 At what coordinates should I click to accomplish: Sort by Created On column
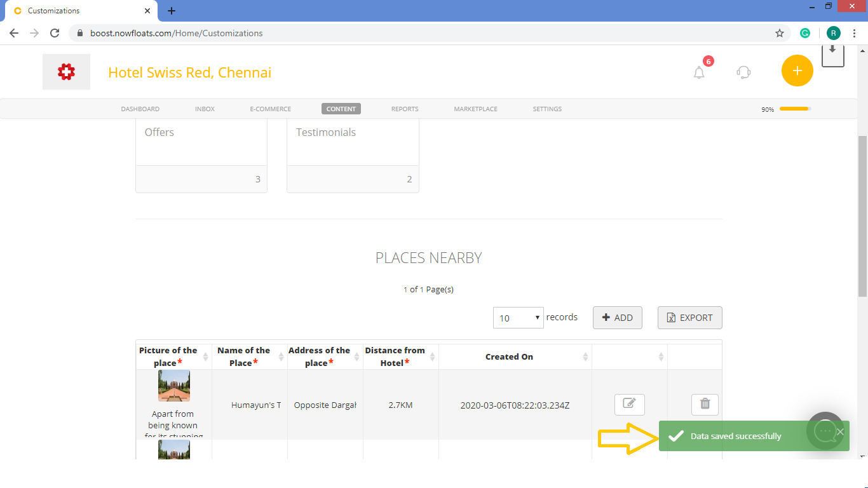coord(515,356)
